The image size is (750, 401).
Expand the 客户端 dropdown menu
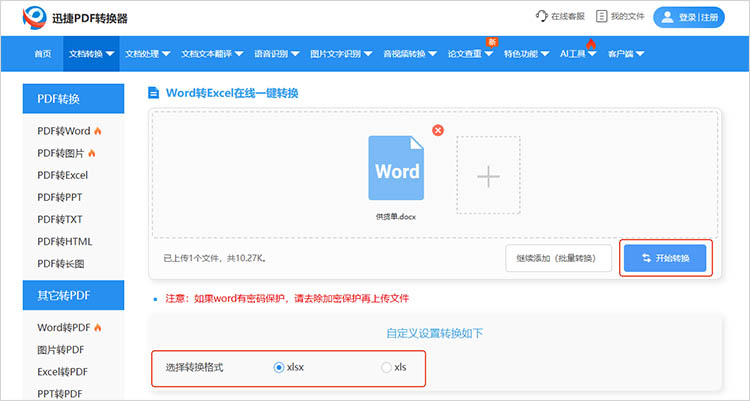(x=626, y=54)
